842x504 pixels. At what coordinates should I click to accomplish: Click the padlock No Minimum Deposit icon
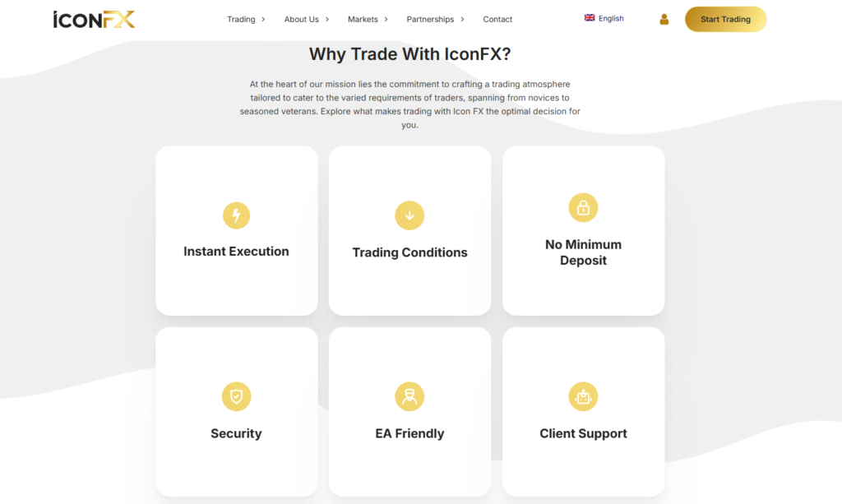point(583,208)
